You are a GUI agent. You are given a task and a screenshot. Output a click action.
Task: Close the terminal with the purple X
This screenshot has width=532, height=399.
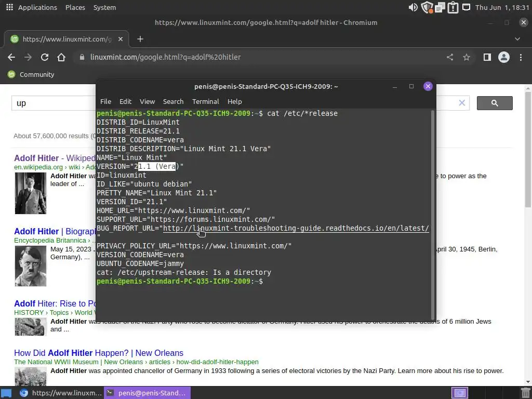click(428, 86)
